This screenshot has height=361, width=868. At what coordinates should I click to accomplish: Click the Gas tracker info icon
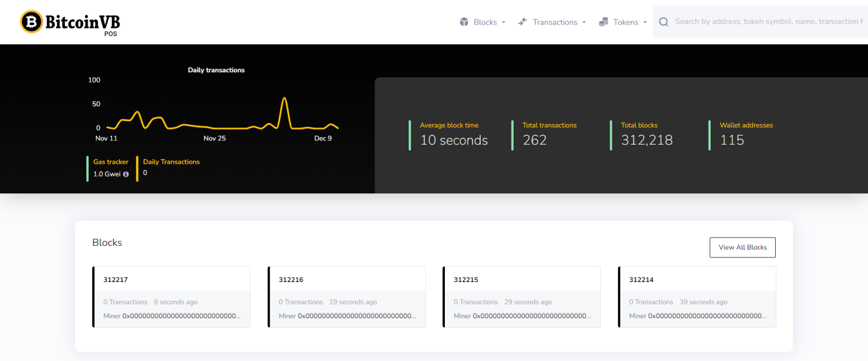pyautogui.click(x=126, y=174)
